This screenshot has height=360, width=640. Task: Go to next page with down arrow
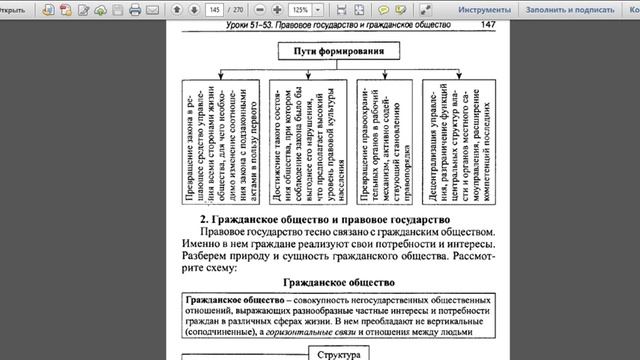(x=194, y=9)
